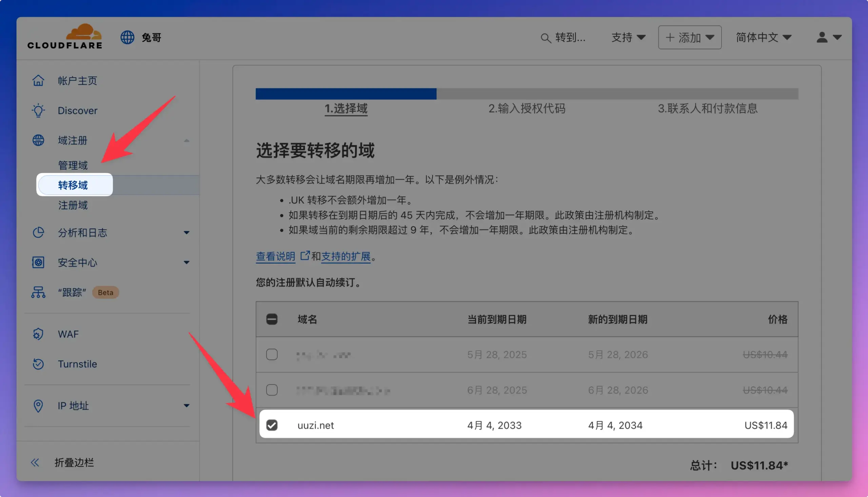Image resolution: width=868 pixels, height=497 pixels.
Task: Click the US$11.84 price in uuzi.net row
Action: tap(766, 425)
